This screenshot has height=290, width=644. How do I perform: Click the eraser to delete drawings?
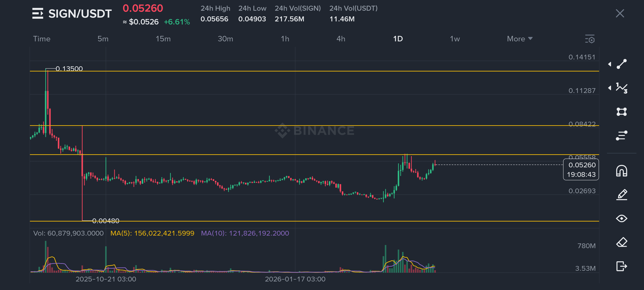click(x=621, y=242)
